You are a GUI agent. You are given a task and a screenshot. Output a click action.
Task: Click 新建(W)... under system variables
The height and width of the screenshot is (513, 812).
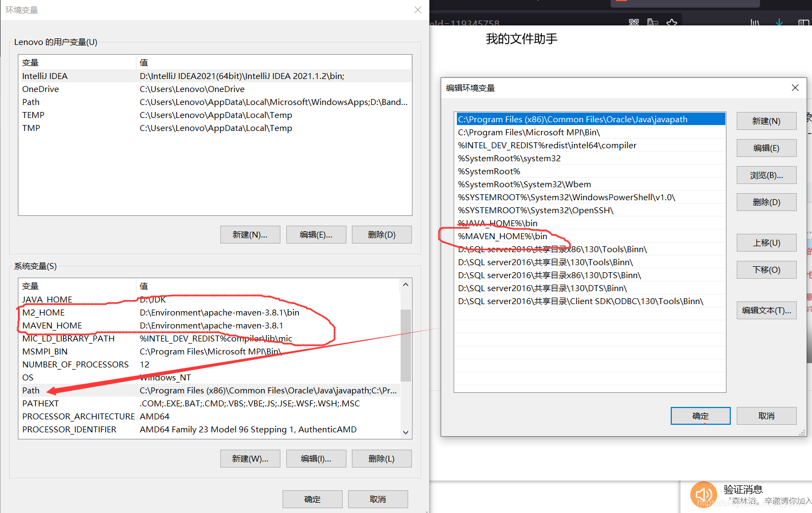[x=250, y=458]
